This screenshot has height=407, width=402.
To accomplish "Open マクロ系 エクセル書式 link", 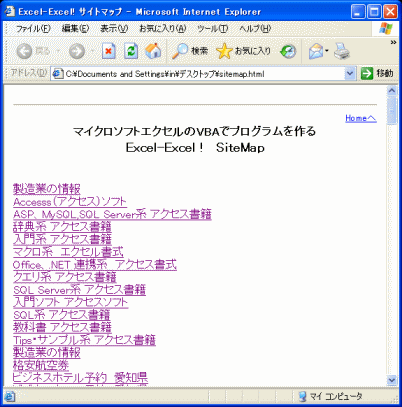I will (68, 252).
